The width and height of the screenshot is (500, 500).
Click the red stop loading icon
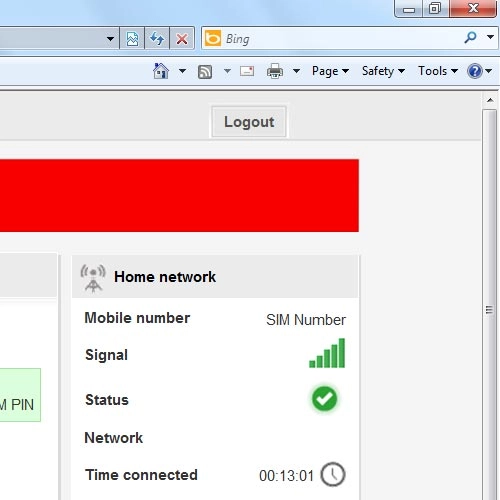pos(182,39)
